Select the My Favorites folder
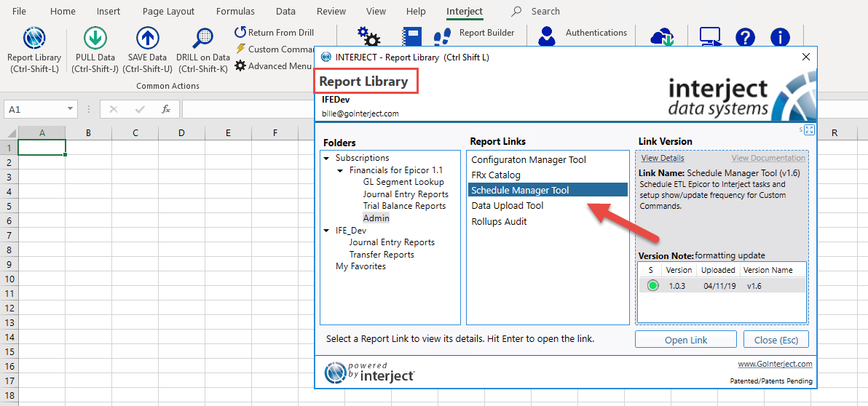Viewport: 868px width, 406px height. click(361, 266)
